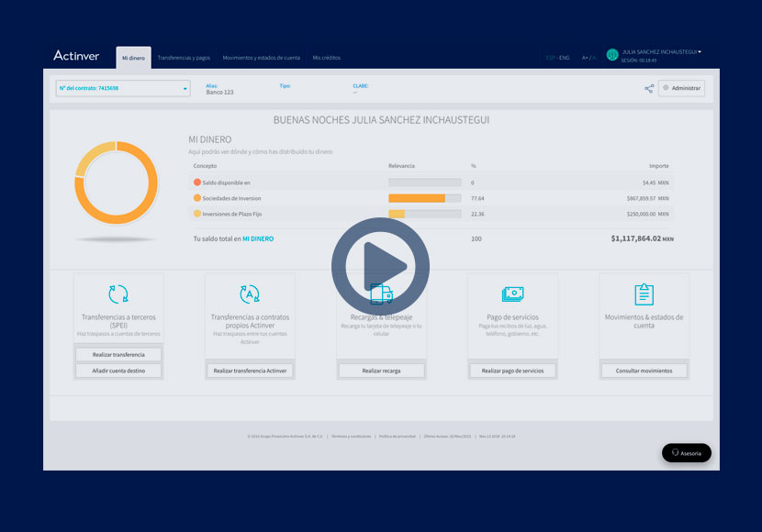Click the user avatar icon
Viewport: 762px width, 532px height.
[612, 56]
